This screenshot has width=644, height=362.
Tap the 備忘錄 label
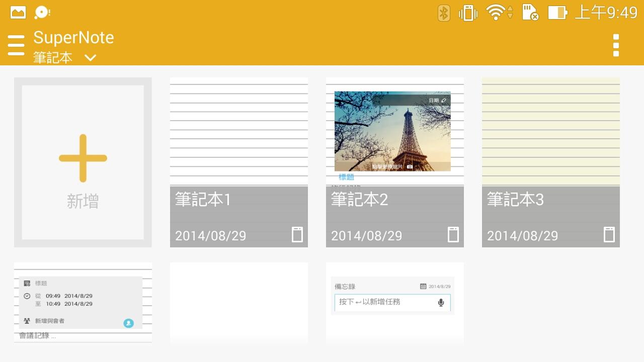345,287
